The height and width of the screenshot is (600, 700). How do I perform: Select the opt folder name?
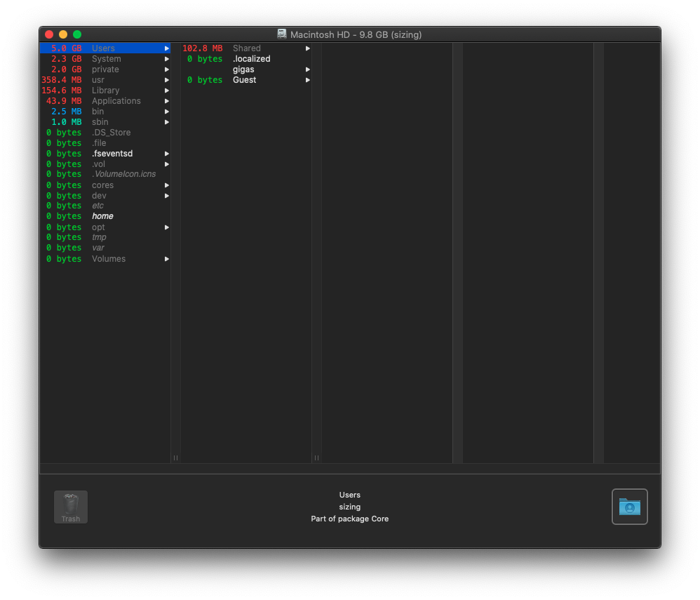[98, 227]
